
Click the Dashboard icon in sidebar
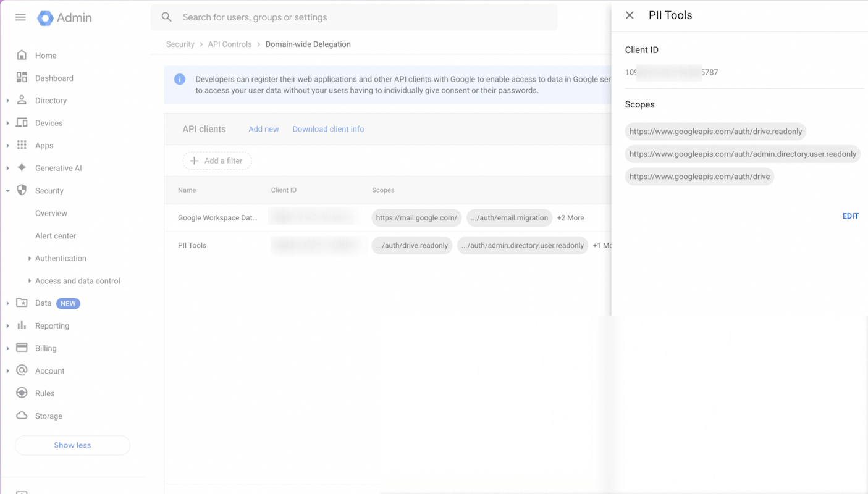point(22,78)
